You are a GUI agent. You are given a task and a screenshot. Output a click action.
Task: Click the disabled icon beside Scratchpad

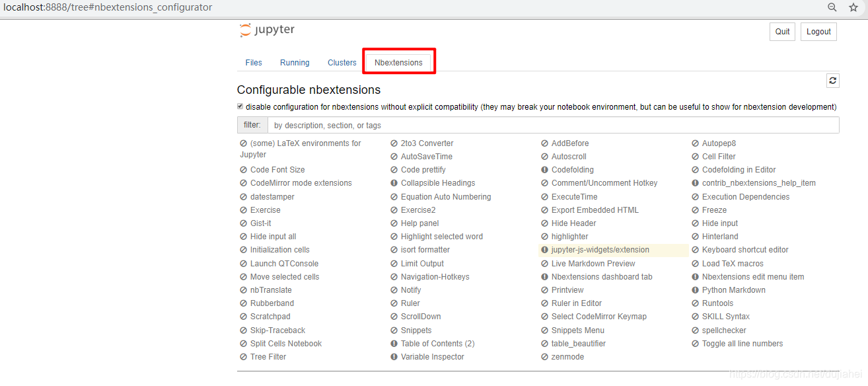coord(244,317)
